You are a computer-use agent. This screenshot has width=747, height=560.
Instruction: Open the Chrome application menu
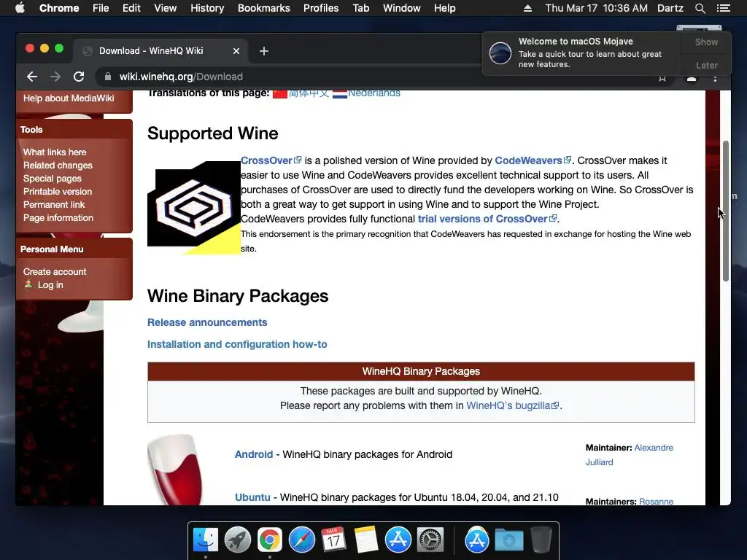(59, 8)
